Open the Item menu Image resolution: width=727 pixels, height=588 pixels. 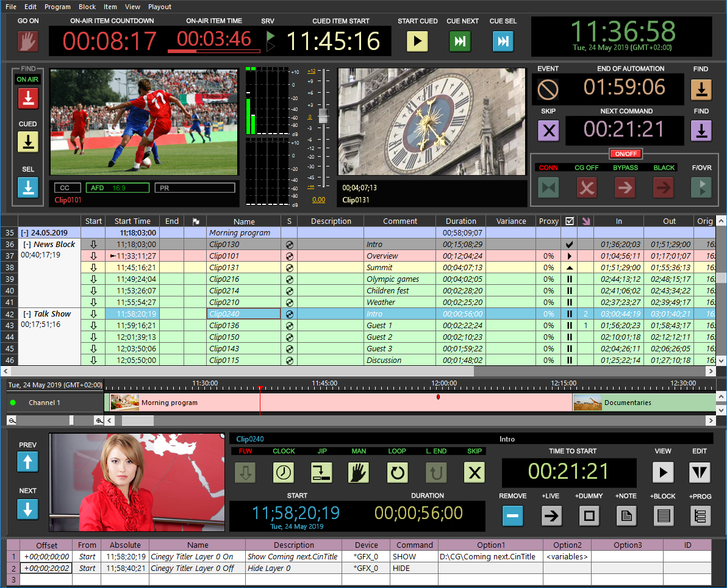coord(110,7)
